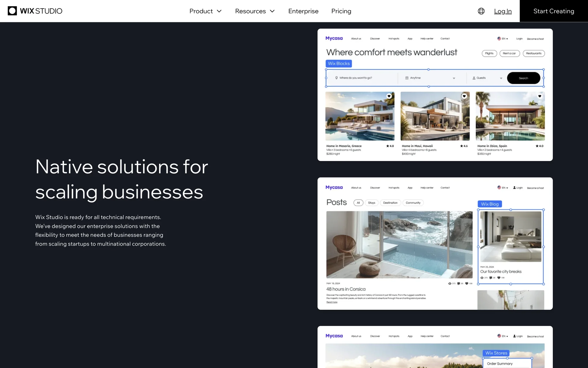The height and width of the screenshot is (368, 588).
Task: Click the guests person icon
Action: click(474, 78)
